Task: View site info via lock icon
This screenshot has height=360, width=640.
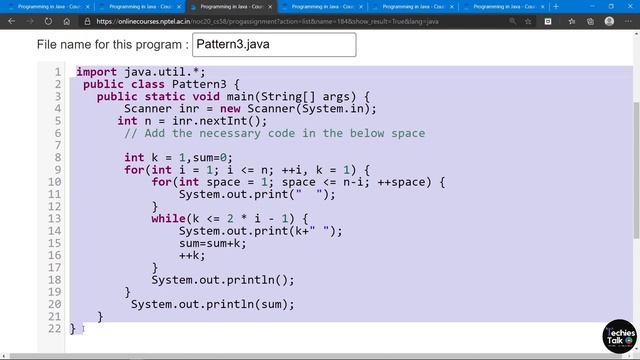Action: point(87,21)
